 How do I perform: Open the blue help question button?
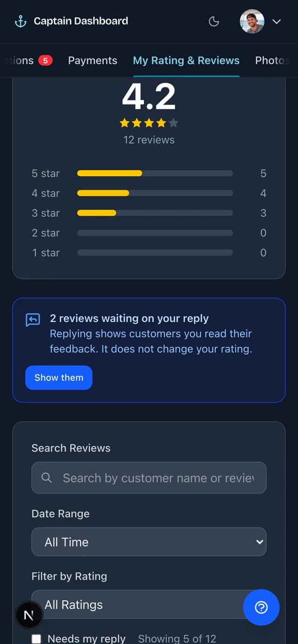point(261,607)
